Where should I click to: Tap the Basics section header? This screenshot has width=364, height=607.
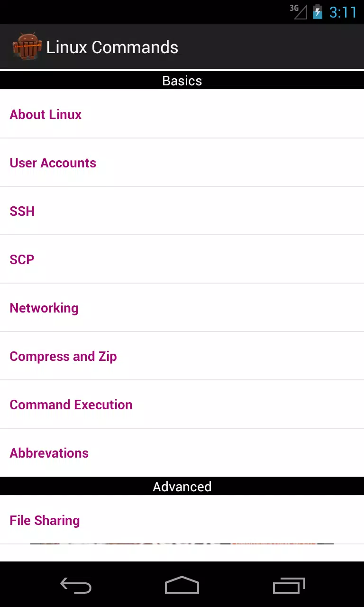pyautogui.click(x=182, y=81)
